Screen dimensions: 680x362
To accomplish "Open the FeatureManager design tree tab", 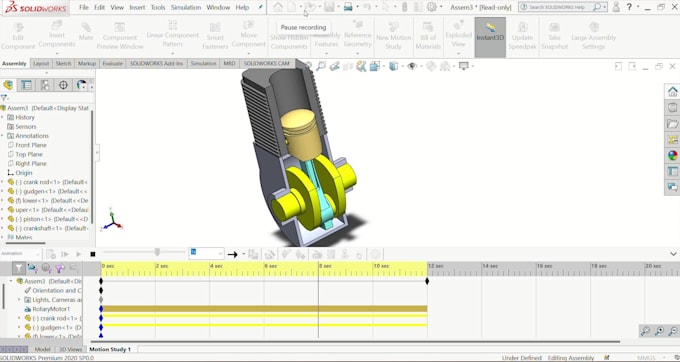I will (8, 85).
